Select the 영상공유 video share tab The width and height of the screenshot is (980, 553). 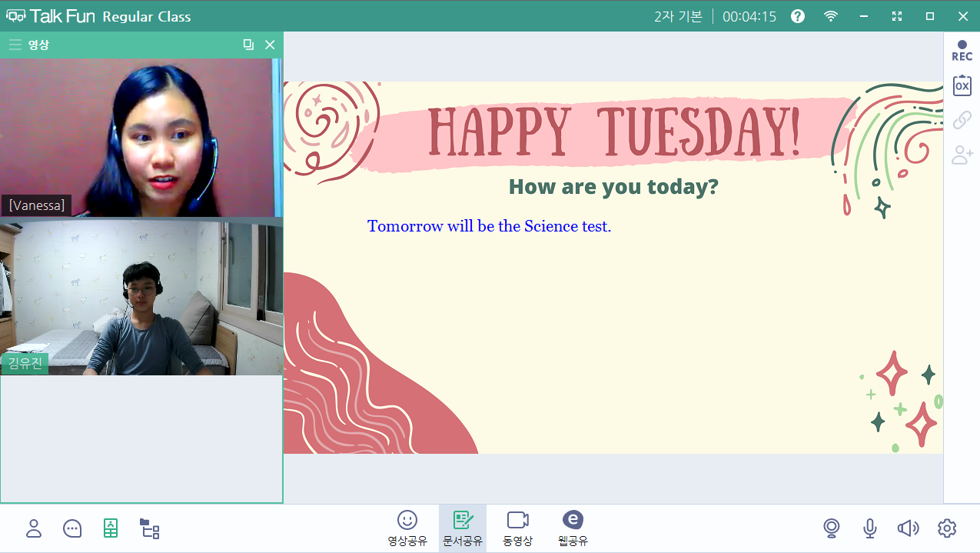(407, 528)
